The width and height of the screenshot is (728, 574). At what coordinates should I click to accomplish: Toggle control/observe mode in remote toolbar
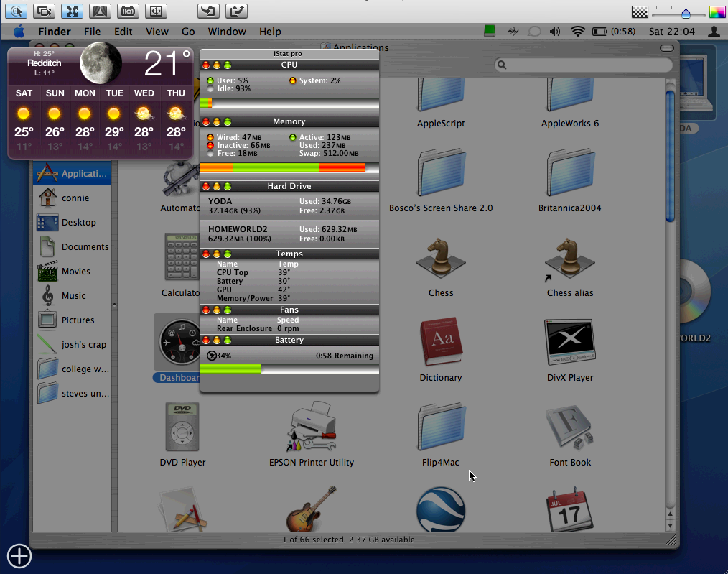coord(16,11)
